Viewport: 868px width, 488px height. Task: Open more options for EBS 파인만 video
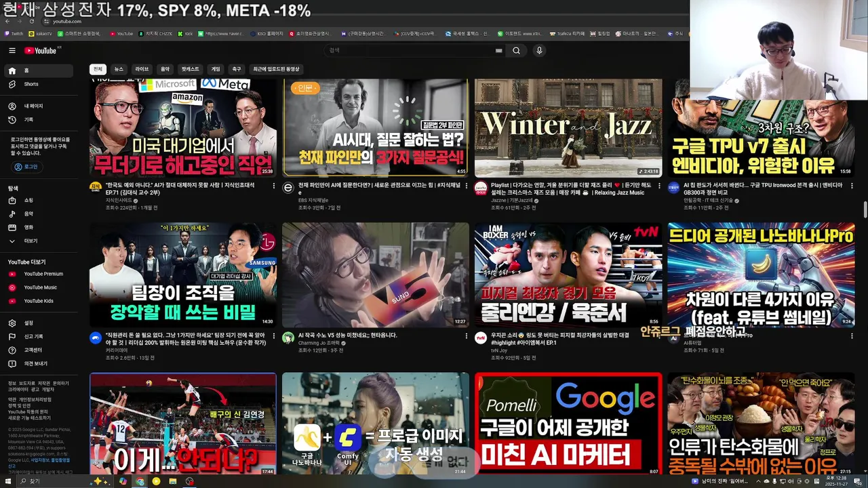click(466, 185)
